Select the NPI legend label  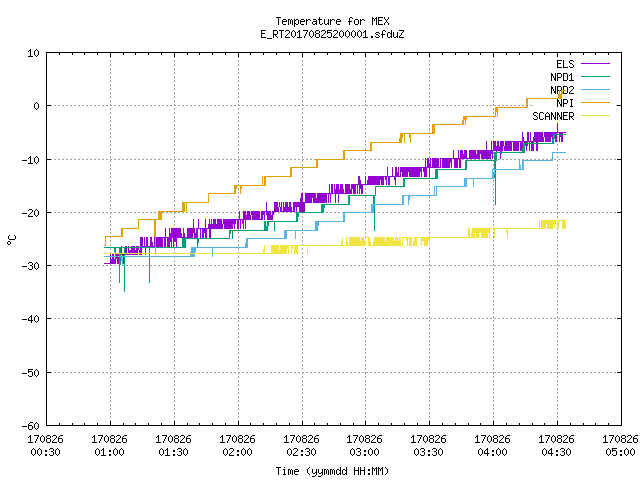565,103
